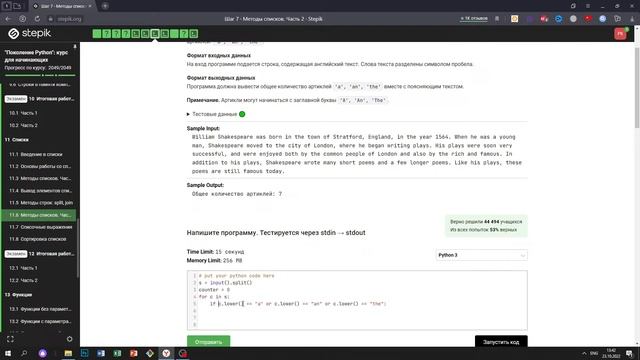Switch to Yandex Browser in taskbar
The image size is (640, 360).
coord(166,353)
